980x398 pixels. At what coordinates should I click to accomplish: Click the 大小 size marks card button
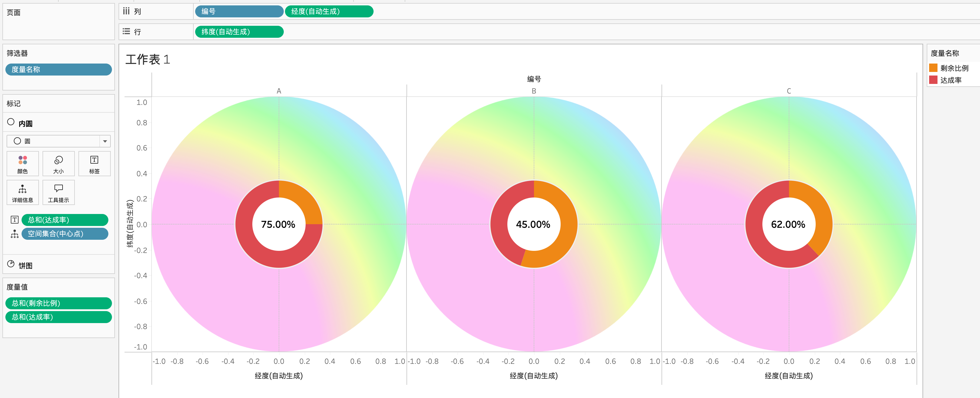point(58,164)
